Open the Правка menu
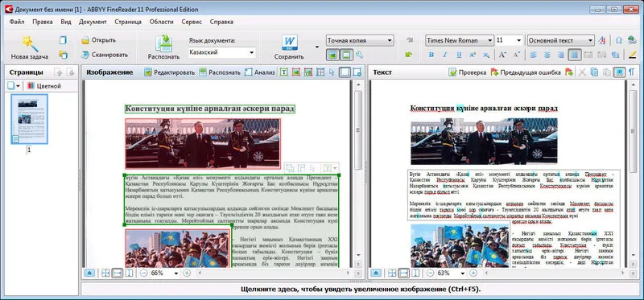Image resolution: width=644 pixels, height=300 pixels. pos(43,22)
